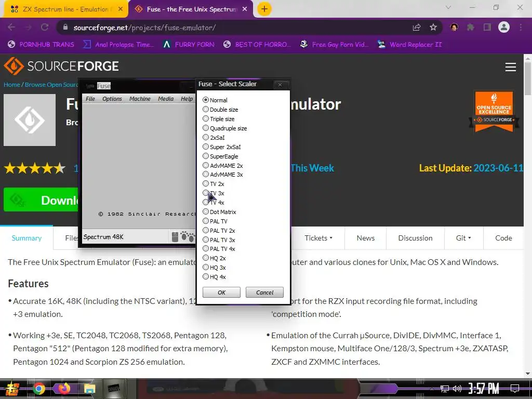Screen dimensions: 532x399
Task: Open the Last Update date link
Action: [x=498, y=168]
